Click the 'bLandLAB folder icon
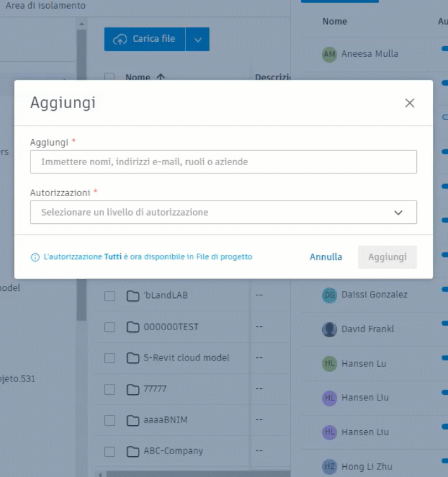This screenshot has width=448, height=477. coord(132,295)
